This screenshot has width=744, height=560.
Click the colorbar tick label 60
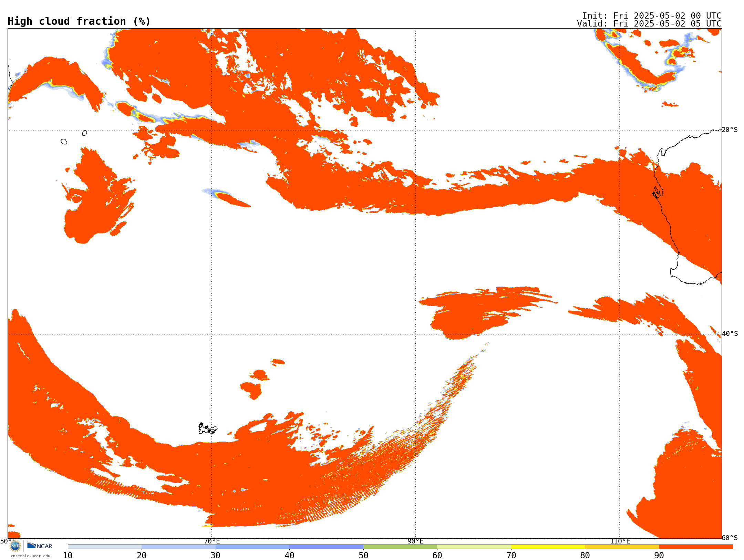(x=437, y=555)
